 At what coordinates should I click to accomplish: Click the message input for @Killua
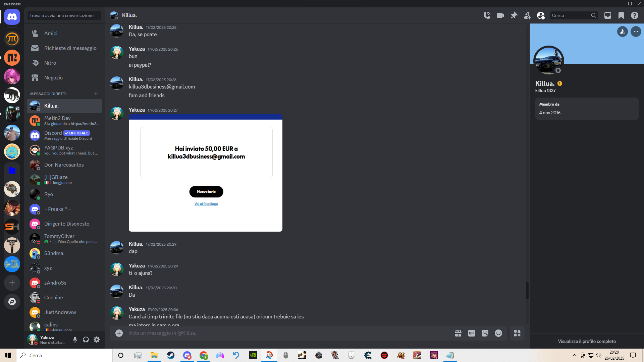click(x=288, y=333)
